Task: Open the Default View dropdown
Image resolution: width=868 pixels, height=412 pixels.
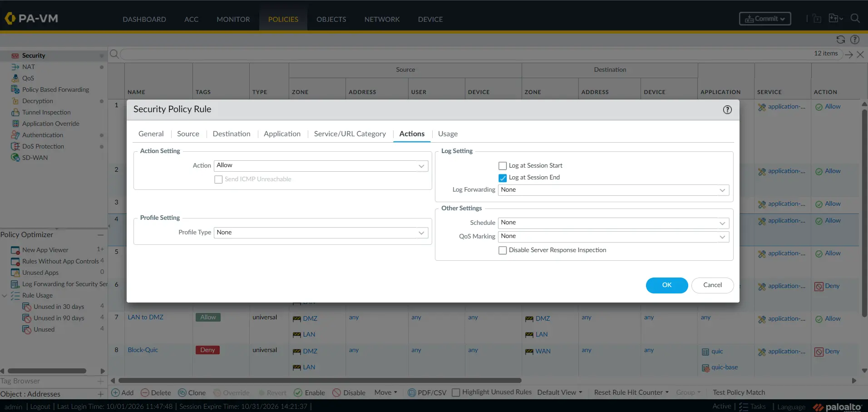Action: click(560, 392)
